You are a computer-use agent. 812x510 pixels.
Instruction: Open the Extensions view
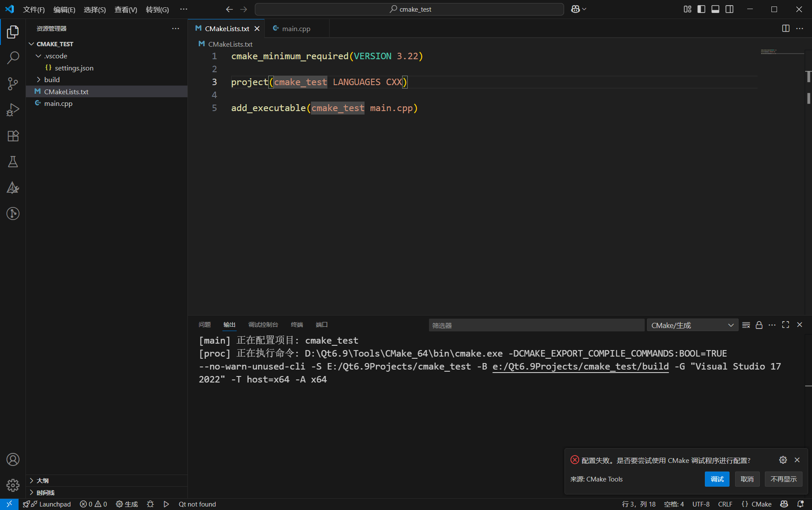[13, 136]
